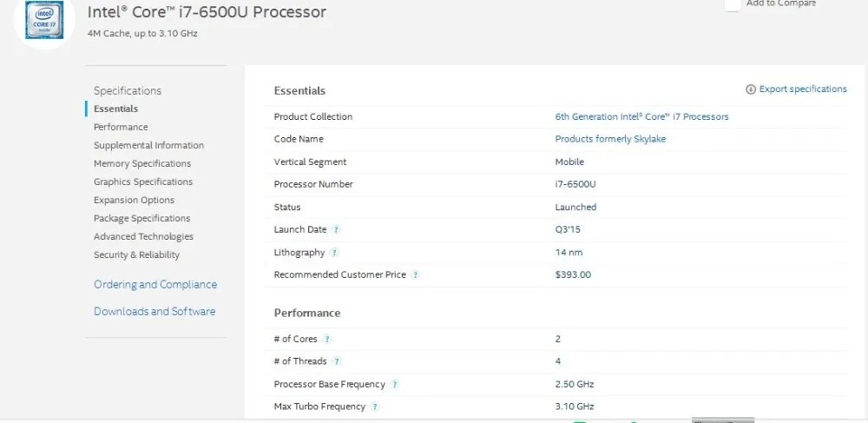Open Products formerly Skylake link
868x423 pixels.
(610, 139)
